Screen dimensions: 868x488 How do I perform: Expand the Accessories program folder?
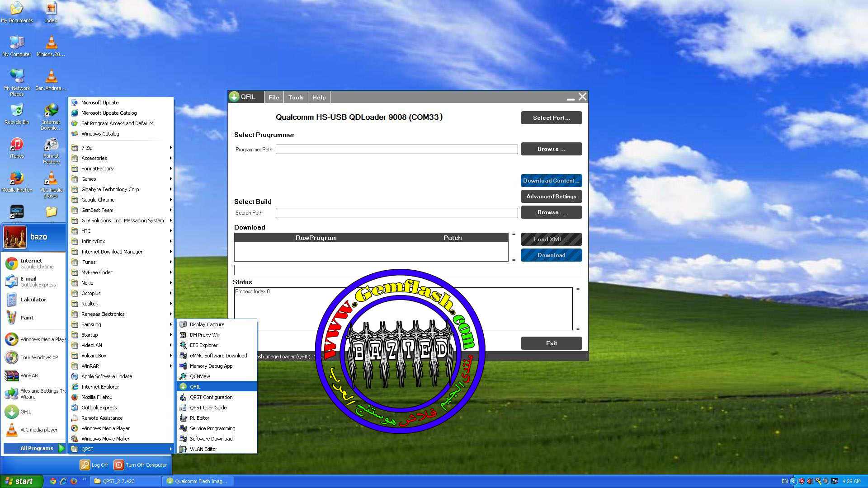(x=122, y=158)
